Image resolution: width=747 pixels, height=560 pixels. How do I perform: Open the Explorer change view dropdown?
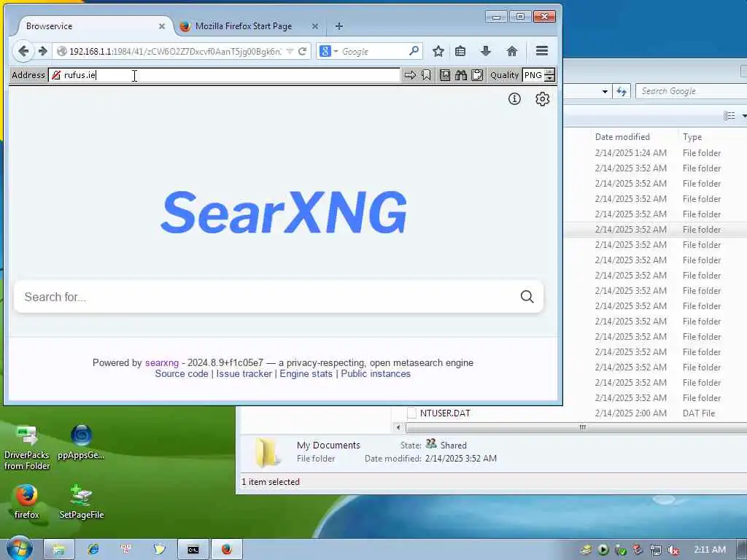(x=744, y=116)
